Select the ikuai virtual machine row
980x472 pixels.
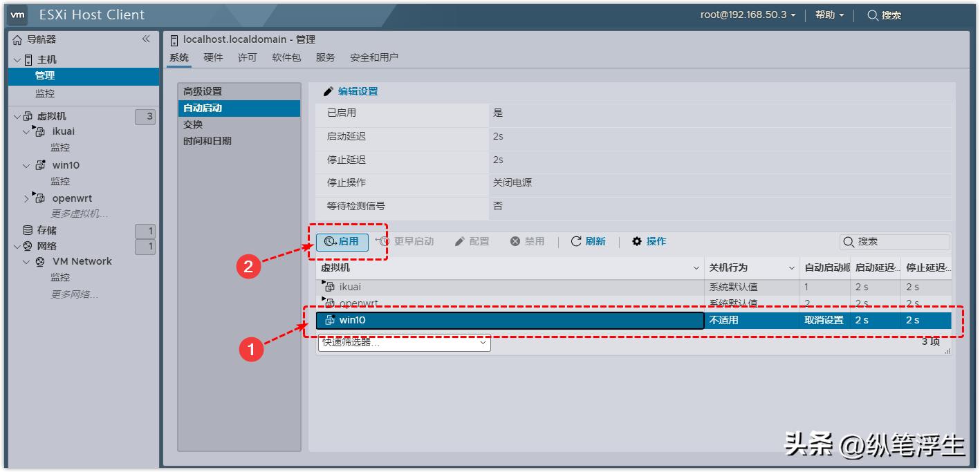point(484,285)
